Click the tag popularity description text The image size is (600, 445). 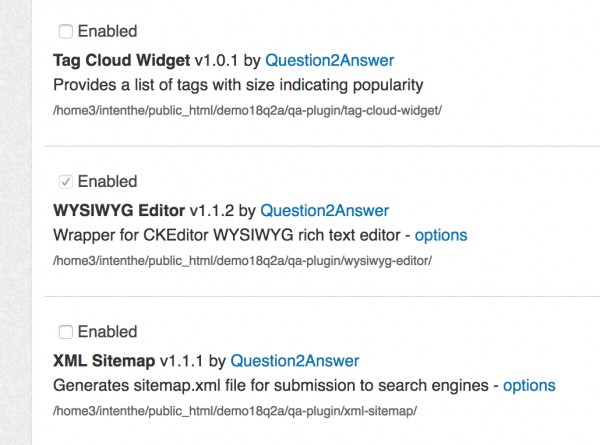pyautogui.click(x=239, y=85)
